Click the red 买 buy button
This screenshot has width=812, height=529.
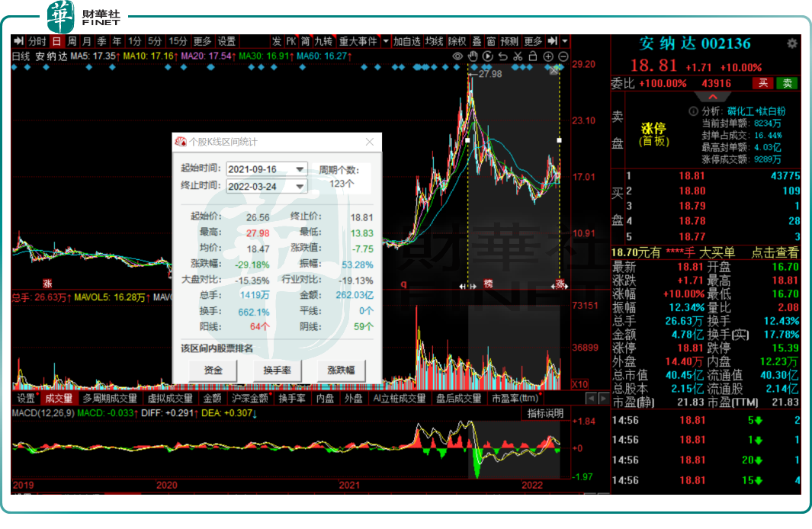(762, 83)
